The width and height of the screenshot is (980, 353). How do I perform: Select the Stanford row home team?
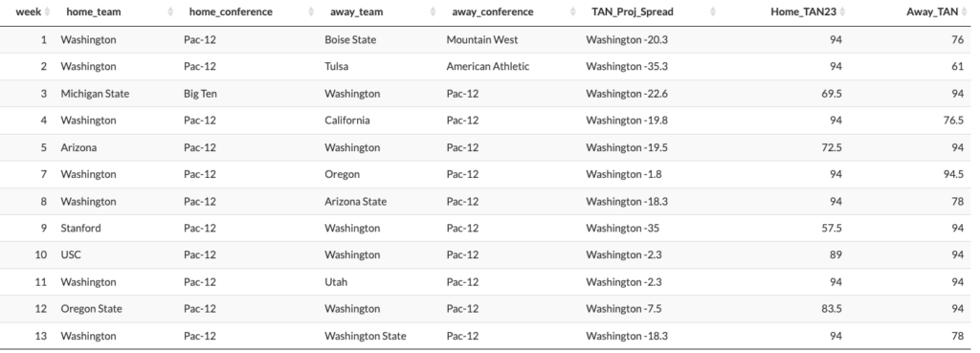pos(80,228)
